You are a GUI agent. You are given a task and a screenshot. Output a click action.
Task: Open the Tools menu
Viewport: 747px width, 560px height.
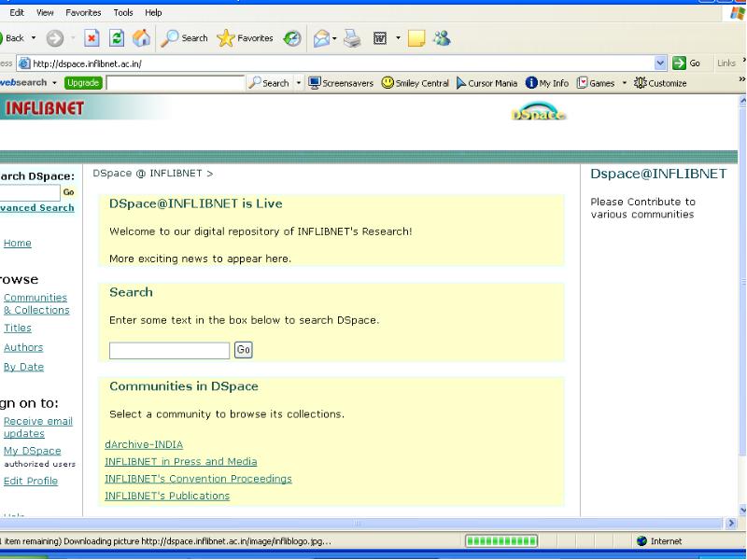(123, 12)
